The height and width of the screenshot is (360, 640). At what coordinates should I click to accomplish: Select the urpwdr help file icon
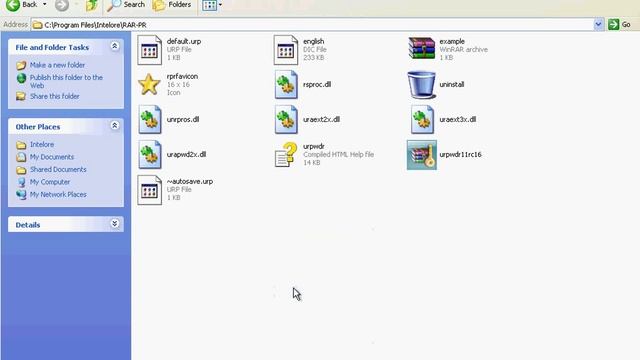pos(286,155)
